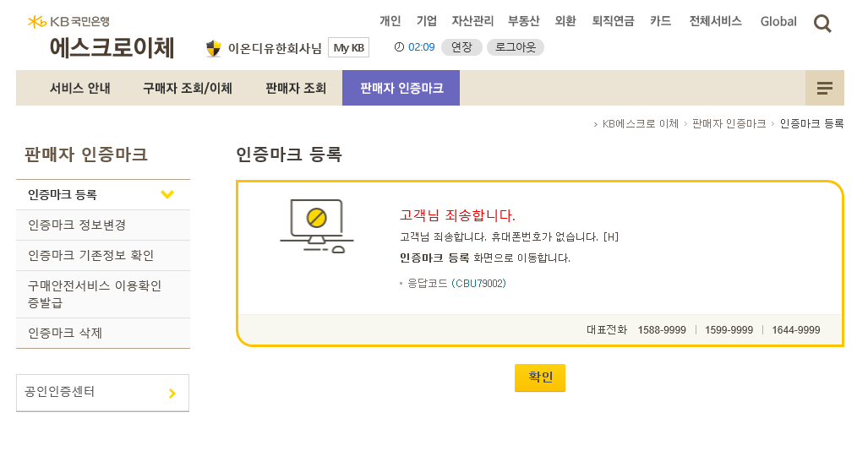This screenshot has height=456, width=868.
Task: Select the 서비스 안내 tab
Action: 80,88
